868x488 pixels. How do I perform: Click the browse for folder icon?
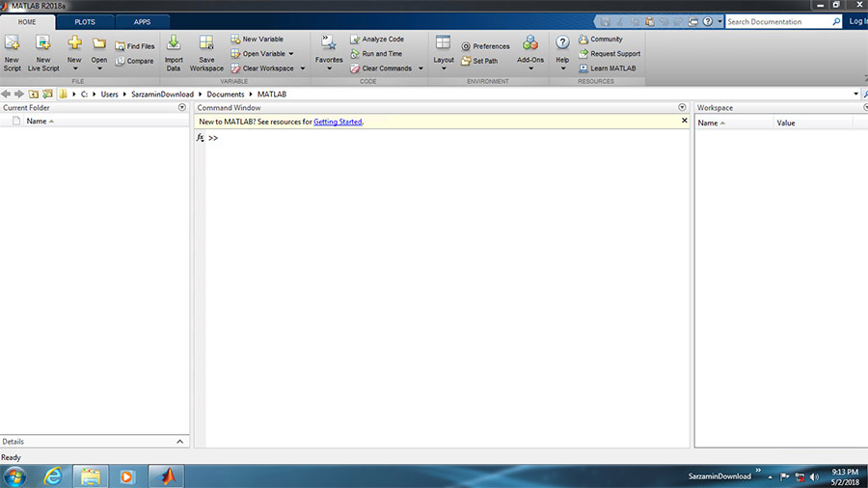point(47,95)
